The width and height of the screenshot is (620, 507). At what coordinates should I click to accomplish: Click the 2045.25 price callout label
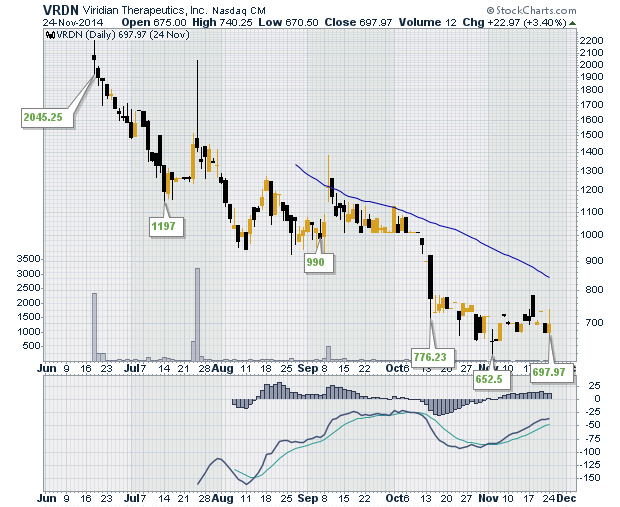tap(44, 117)
